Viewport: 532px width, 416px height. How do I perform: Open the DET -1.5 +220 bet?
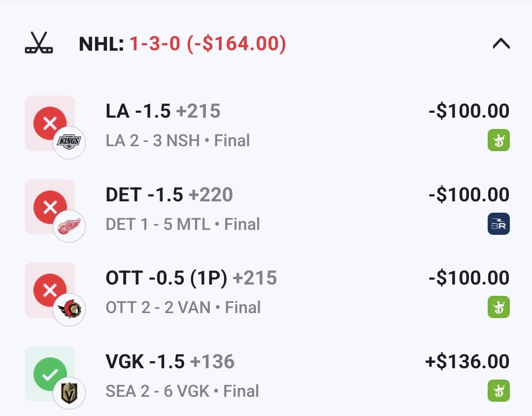[169, 195]
